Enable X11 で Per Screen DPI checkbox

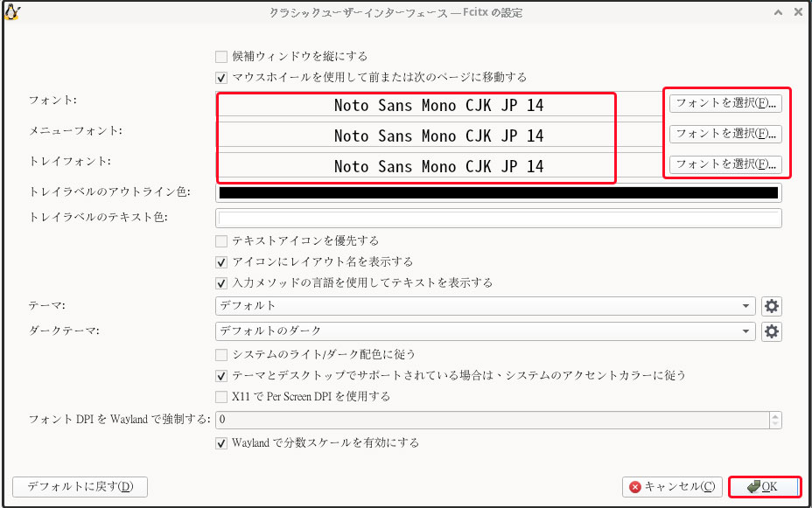[221, 397]
